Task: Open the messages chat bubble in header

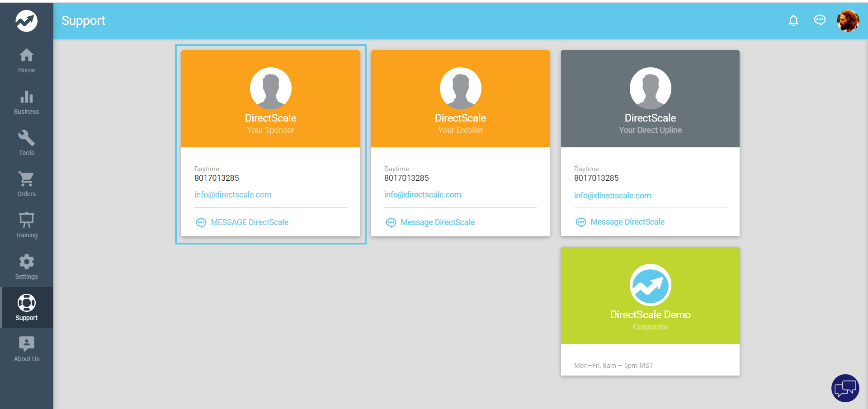Action: [x=820, y=20]
